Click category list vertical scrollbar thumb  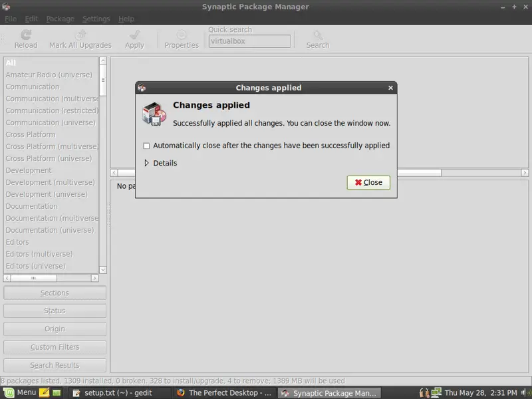(103, 80)
